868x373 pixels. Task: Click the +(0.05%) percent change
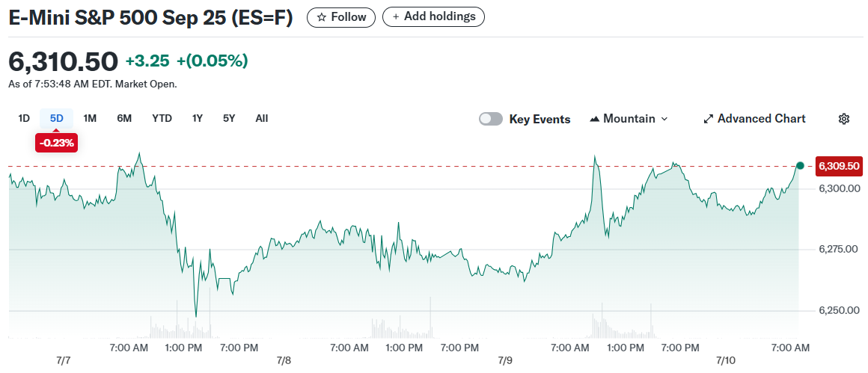[212, 61]
